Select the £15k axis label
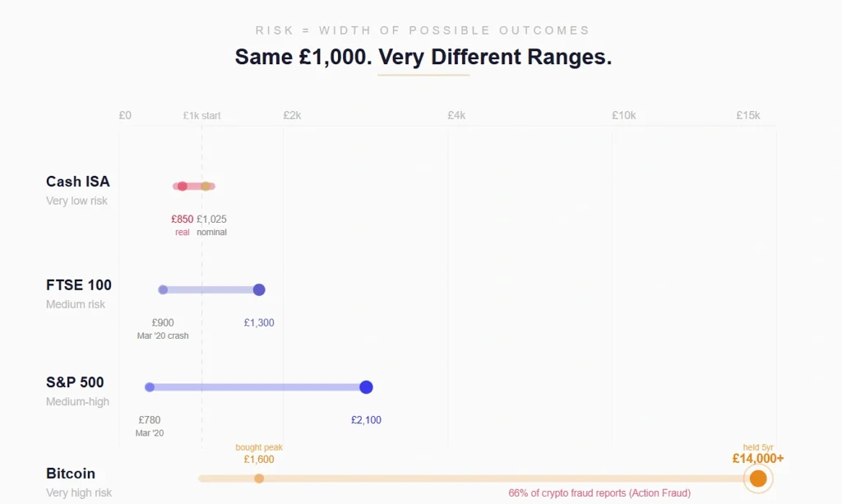This screenshot has width=842, height=504. click(x=748, y=116)
